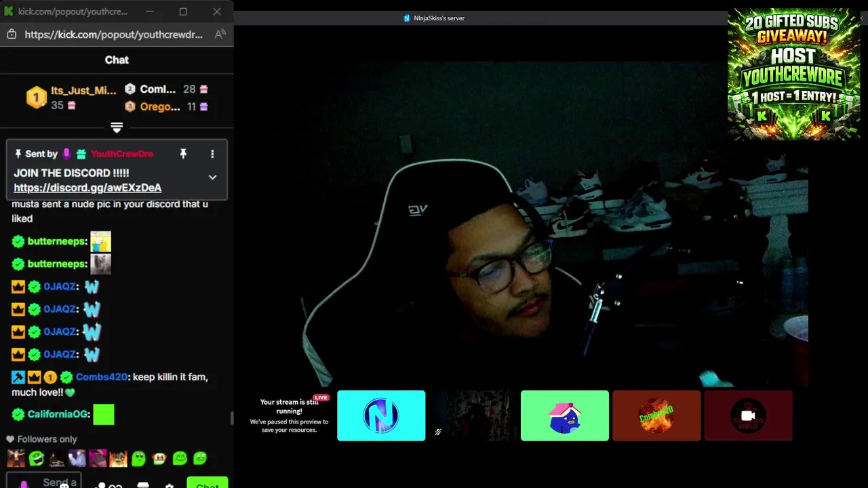Click the 20 Gifted Subs Giveaway banner
The image size is (868, 488).
pyautogui.click(x=793, y=75)
